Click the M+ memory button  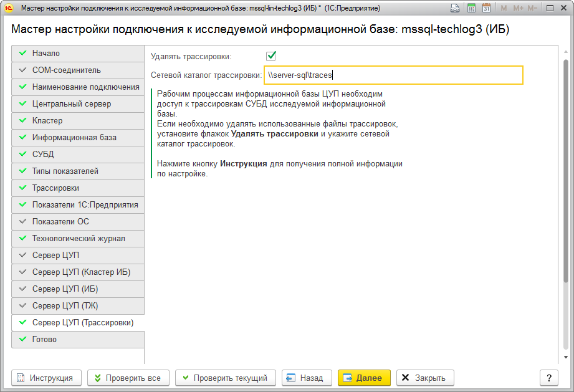518,8
